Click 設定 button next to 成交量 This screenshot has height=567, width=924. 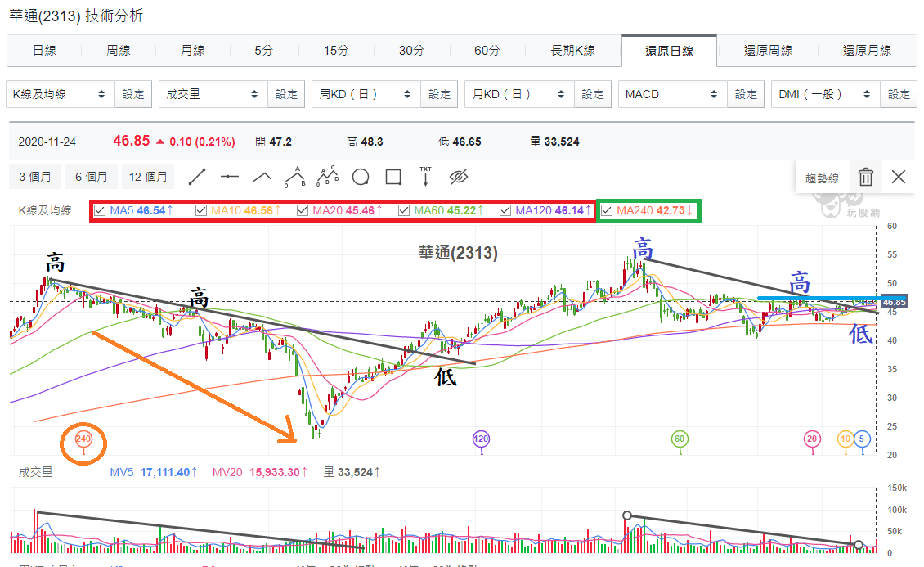(x=286, y=94)
